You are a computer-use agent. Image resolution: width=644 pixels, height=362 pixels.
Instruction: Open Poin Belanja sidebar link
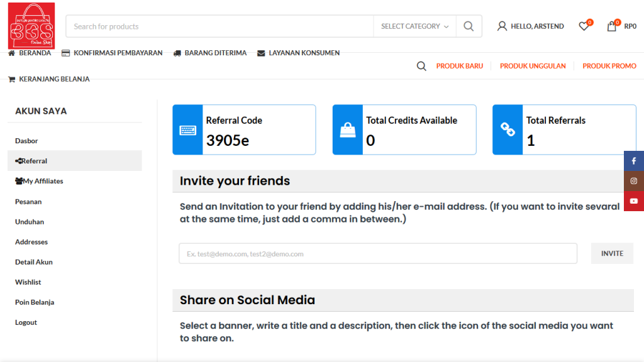tap(35, 302)
